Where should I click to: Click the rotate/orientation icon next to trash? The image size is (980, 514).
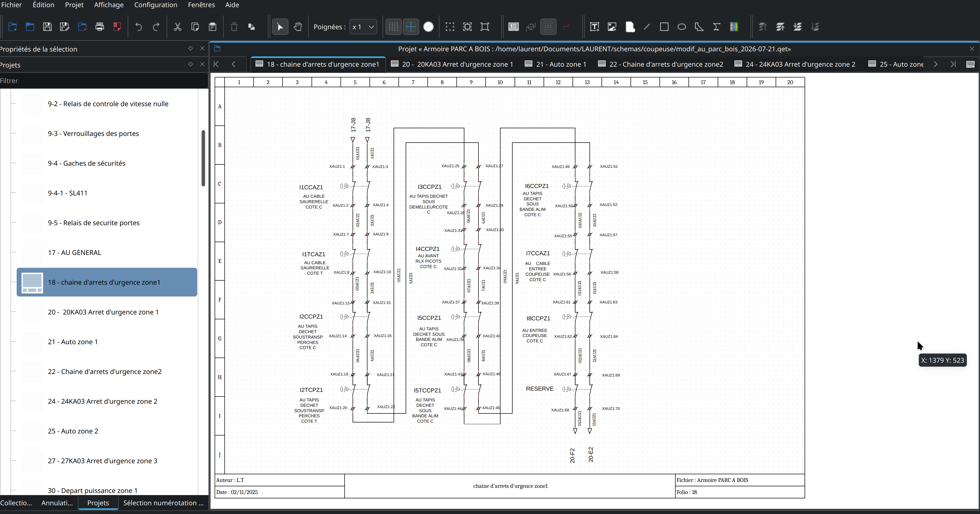point(252,27)
